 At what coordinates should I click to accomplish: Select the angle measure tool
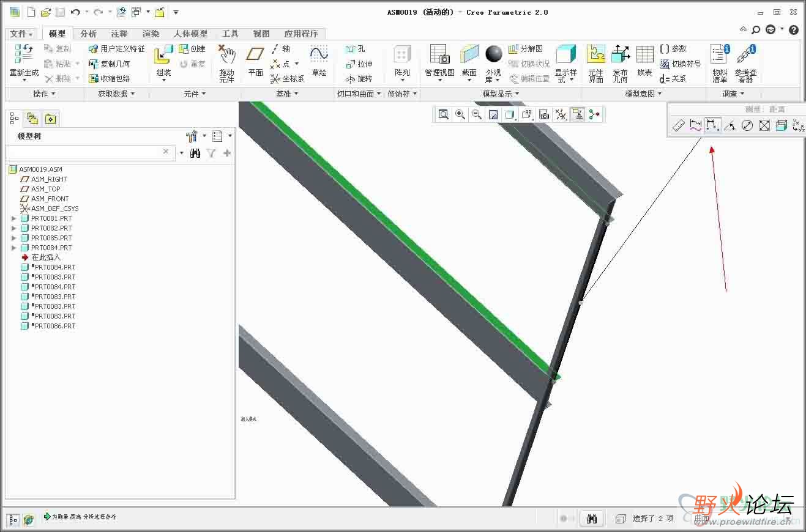click(730, 125)
